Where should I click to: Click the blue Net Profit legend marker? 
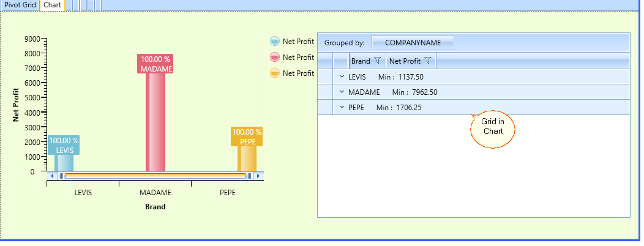[275, 41]
